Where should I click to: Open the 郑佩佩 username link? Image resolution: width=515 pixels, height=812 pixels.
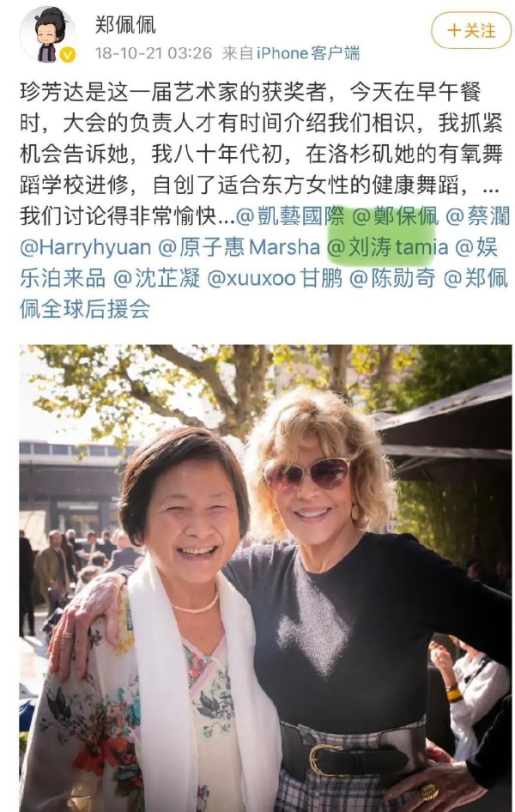(125, 24)
